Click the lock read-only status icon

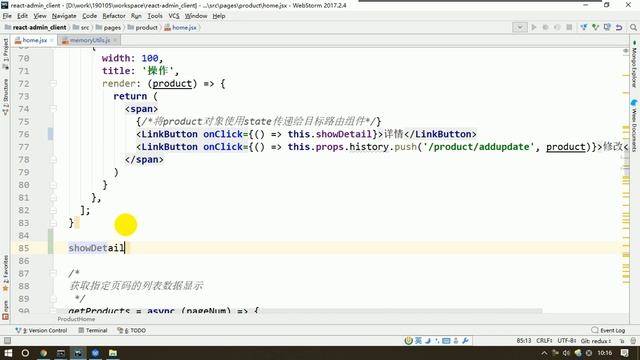click(x=622, y=341)
